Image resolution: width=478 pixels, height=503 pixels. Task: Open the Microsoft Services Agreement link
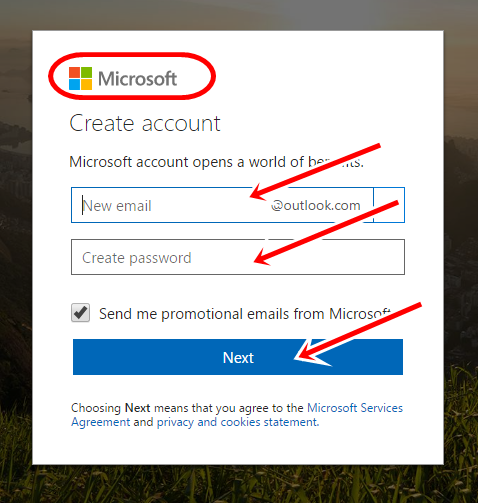coord(237,415)
